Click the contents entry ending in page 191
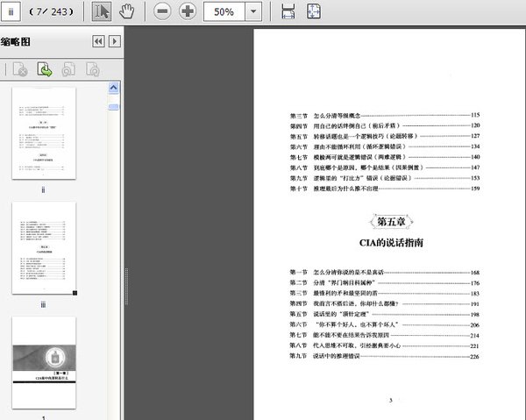The height and width of the screenshot is (420, 526). 385,303
